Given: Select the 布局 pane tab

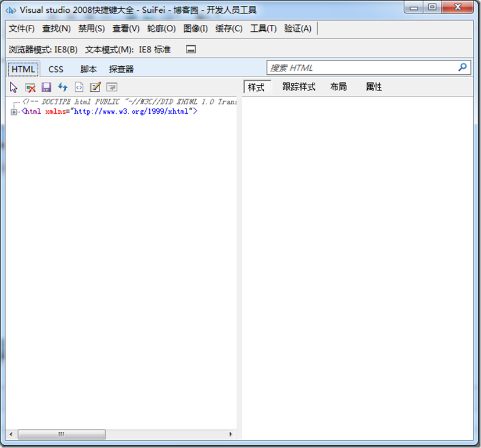Looking at the screenshot, I should [338, 86].
